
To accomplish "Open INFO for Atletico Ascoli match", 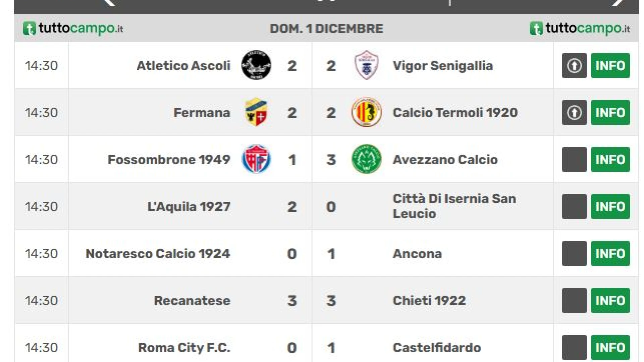I will coord(610,65).
